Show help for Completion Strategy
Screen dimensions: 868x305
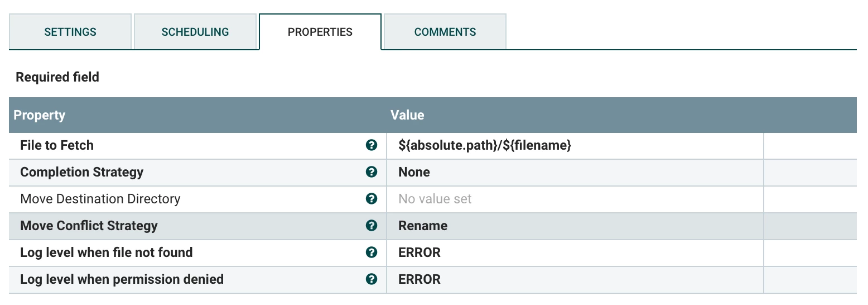coord(371,172)
